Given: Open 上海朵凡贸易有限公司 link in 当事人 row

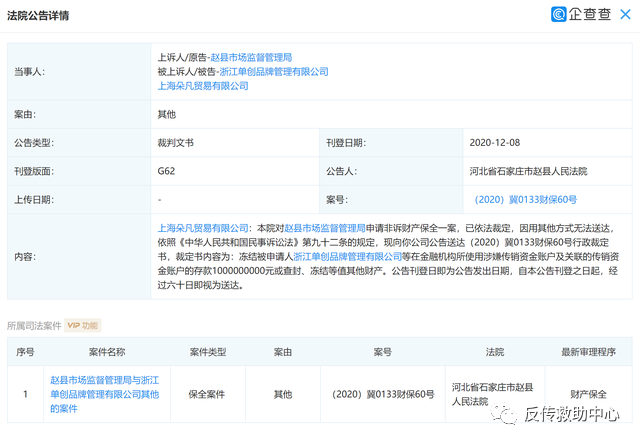Looking at the screenshot, I should point(203,86).
